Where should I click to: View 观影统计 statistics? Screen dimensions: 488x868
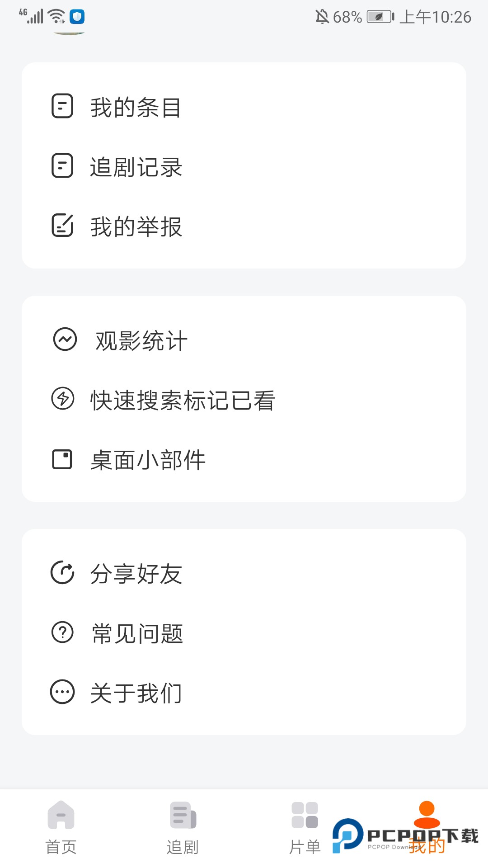pyautogui.click(x=141, y=341)
